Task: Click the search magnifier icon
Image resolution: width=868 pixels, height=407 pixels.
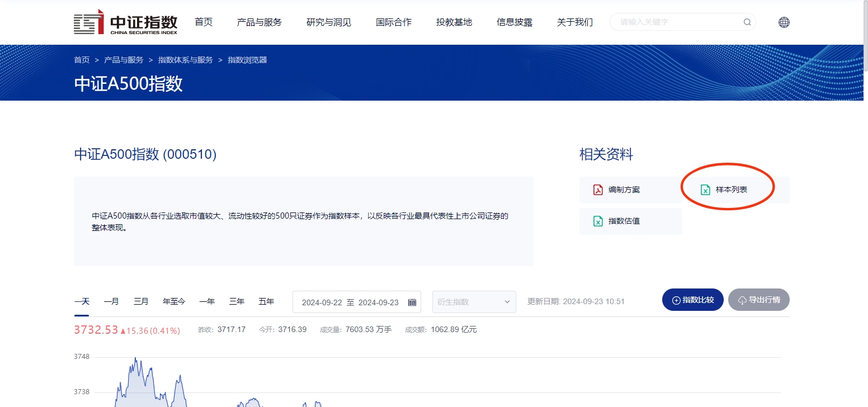Action: (x=747, y=22)
